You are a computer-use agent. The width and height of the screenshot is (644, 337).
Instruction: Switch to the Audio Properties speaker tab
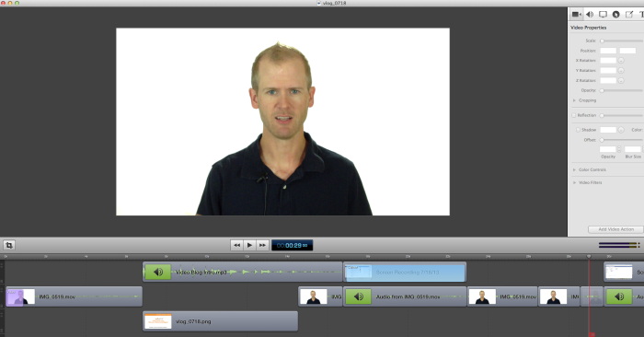(590, 15)
